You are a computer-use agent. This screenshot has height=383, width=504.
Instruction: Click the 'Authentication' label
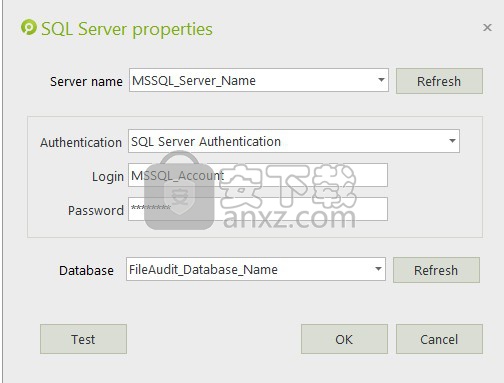click(x=81, y=142)
